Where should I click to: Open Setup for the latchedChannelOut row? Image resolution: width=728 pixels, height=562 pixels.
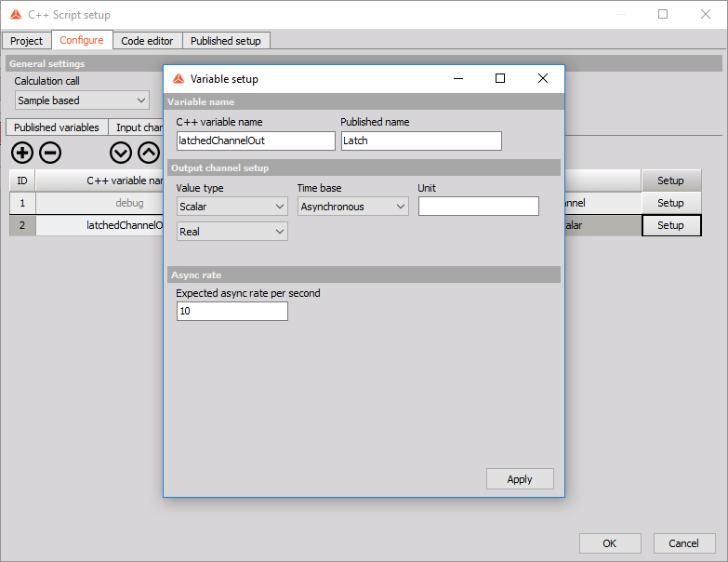tap(671, 225)
